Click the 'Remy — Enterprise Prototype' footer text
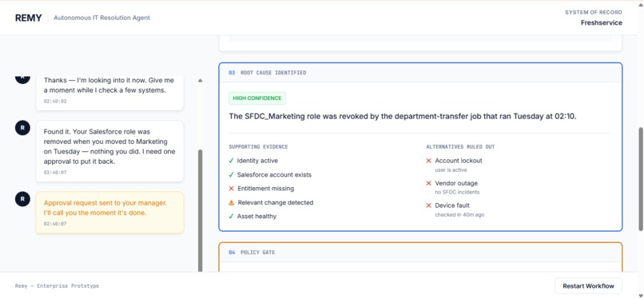Image resolution: width=644 pixels, height=299 pixels. point(57,286)
